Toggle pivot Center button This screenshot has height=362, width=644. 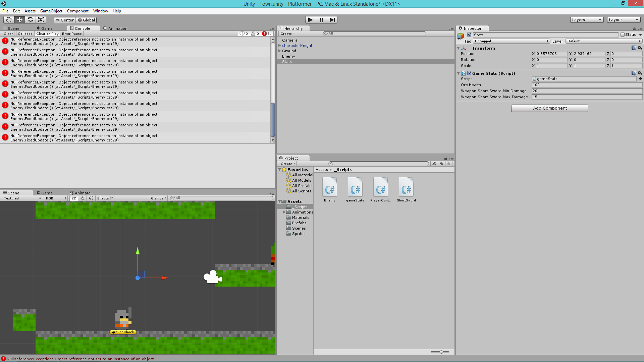(x=65, y=20)
